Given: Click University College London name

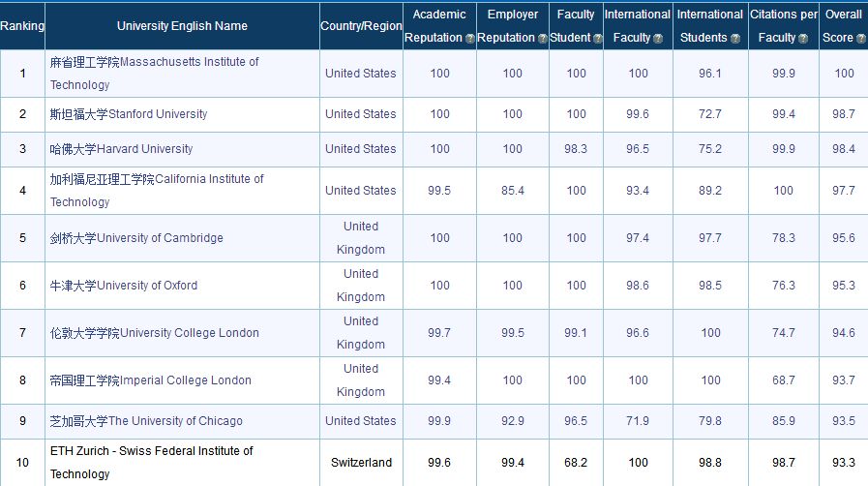Looking at the screenshot, I should (x=155, y=333).
